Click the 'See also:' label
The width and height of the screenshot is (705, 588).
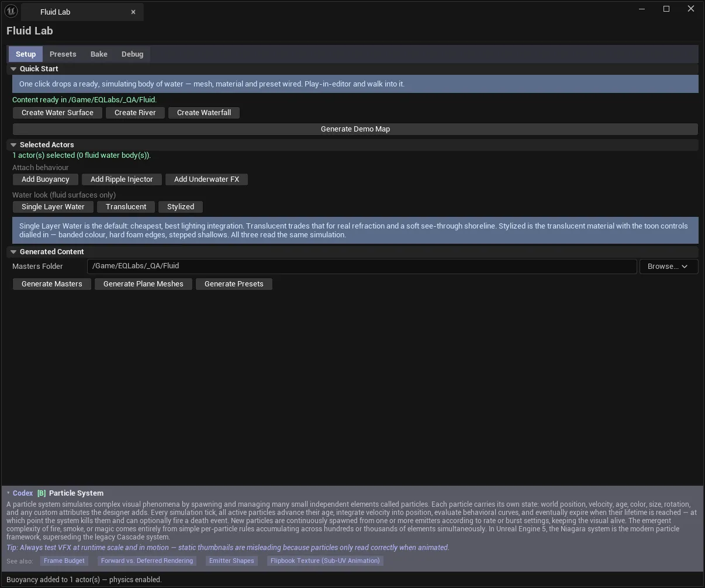click(20, 561)
